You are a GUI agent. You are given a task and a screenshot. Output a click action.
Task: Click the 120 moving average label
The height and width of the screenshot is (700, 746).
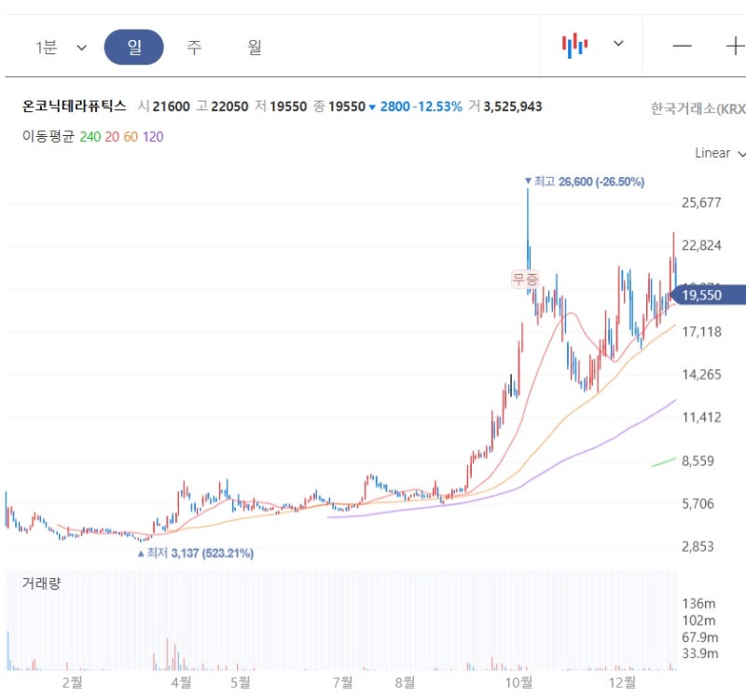153,137
